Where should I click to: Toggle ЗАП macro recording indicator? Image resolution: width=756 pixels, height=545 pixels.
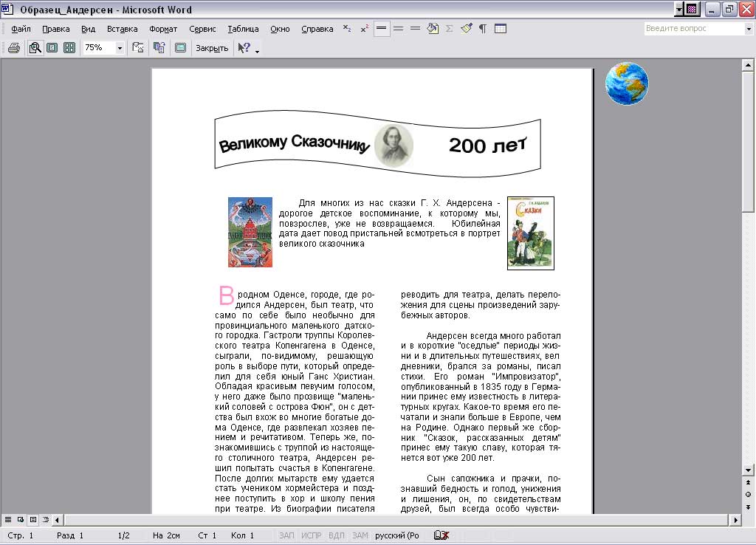pos(286,535)
